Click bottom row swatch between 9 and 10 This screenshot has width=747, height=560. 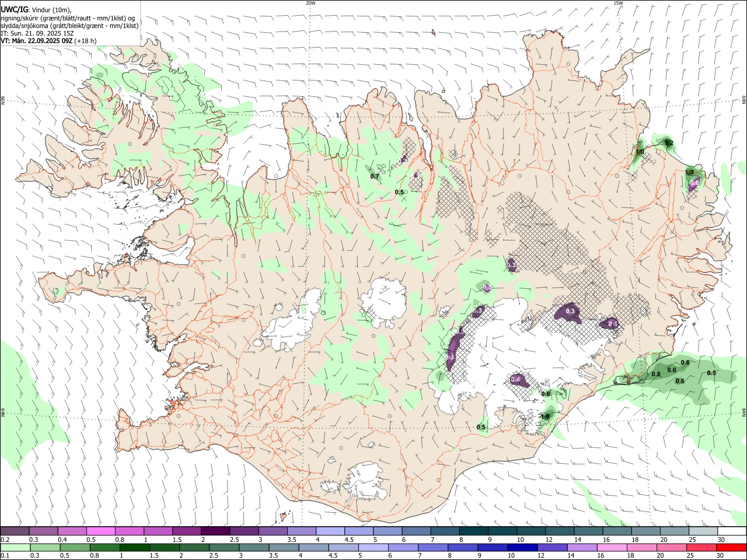point(493,547)
